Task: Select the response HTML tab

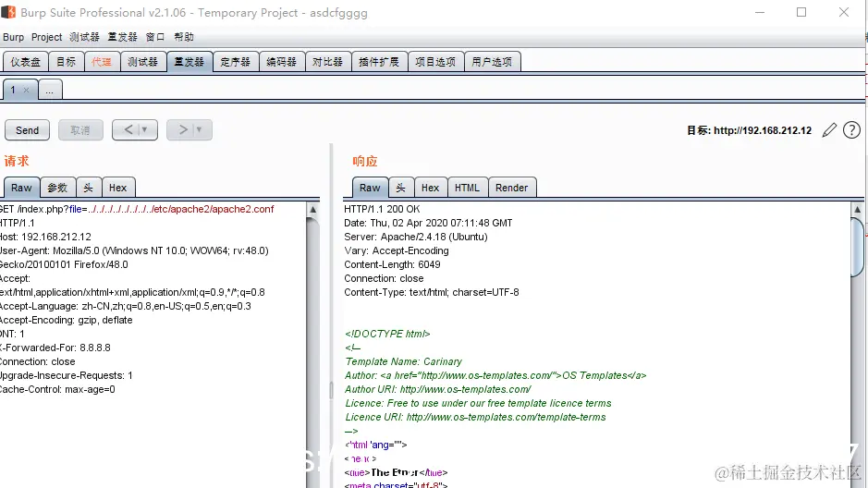Action: tap(467, 188)
